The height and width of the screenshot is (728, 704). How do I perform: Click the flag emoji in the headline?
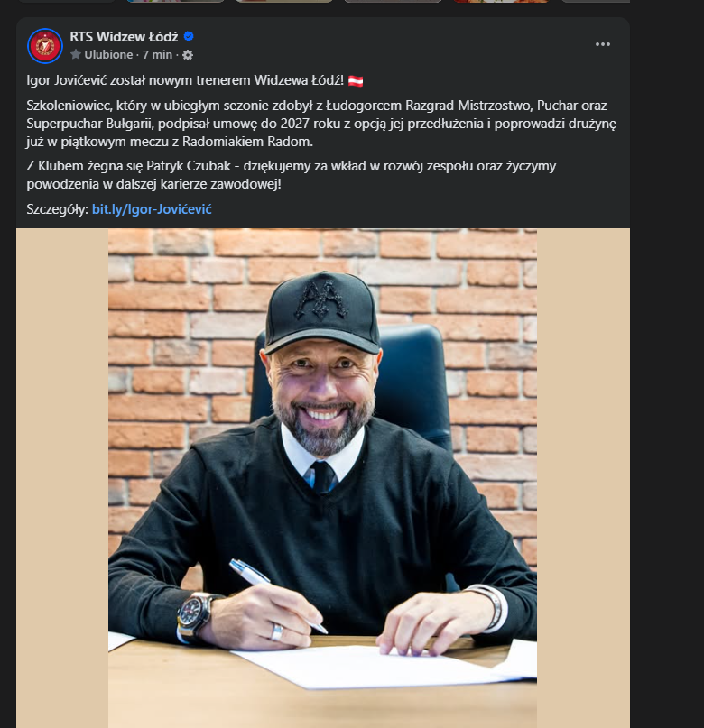tap(355, 81)
